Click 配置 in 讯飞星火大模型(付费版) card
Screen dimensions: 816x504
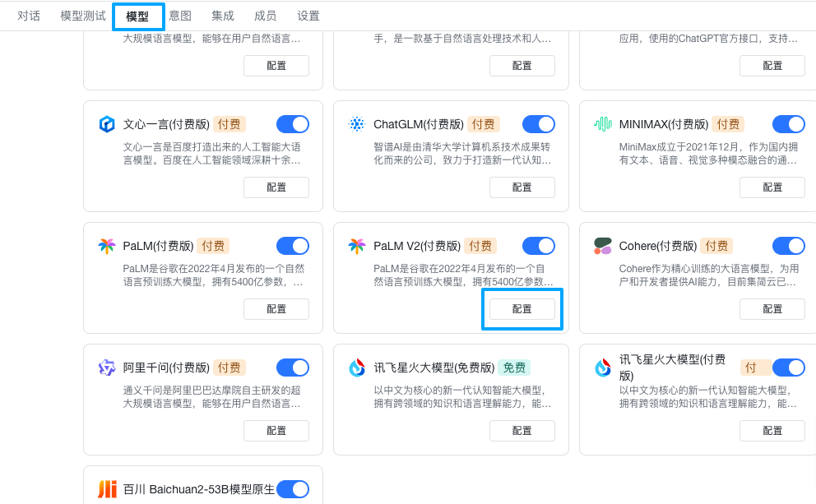[x=772, y=431]
